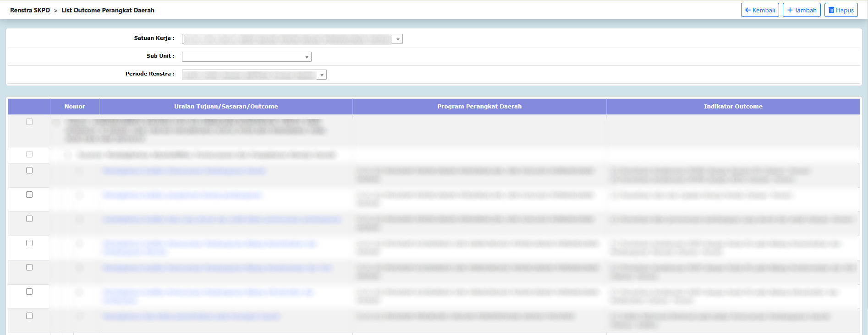Click the Tambah plus button
The width and height of the screenshot is (868, 335).
[801, 10]
